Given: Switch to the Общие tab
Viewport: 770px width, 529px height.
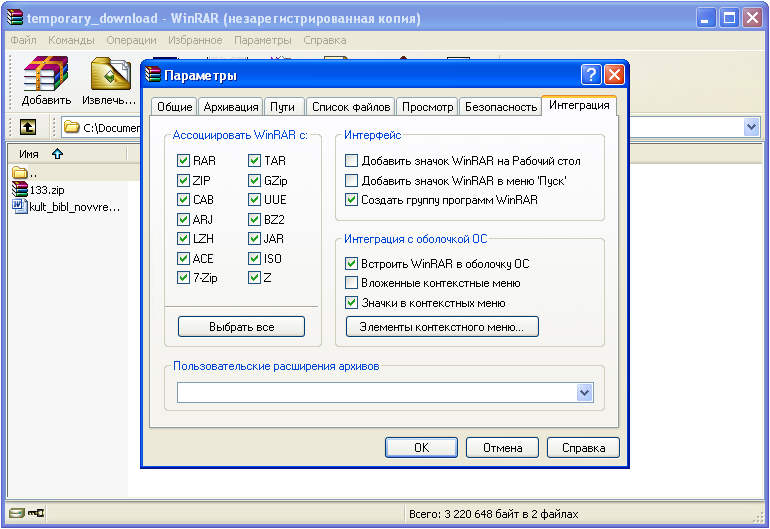Looking at the screenshot, I should pos(174,107).
